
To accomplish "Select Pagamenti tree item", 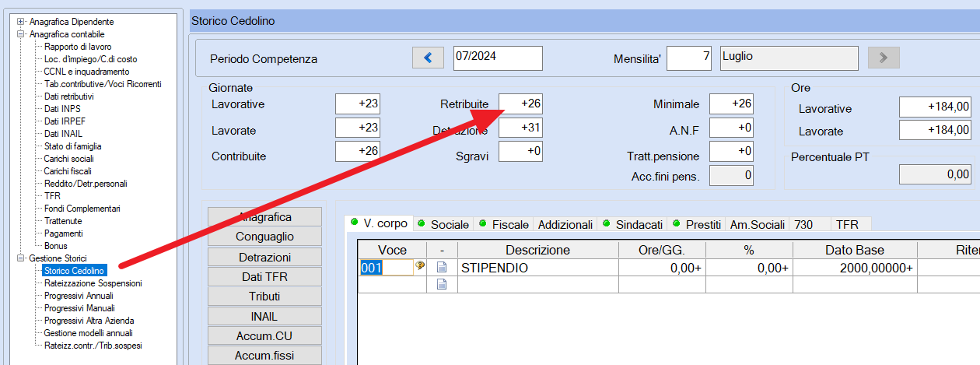I will coord(64,233).
